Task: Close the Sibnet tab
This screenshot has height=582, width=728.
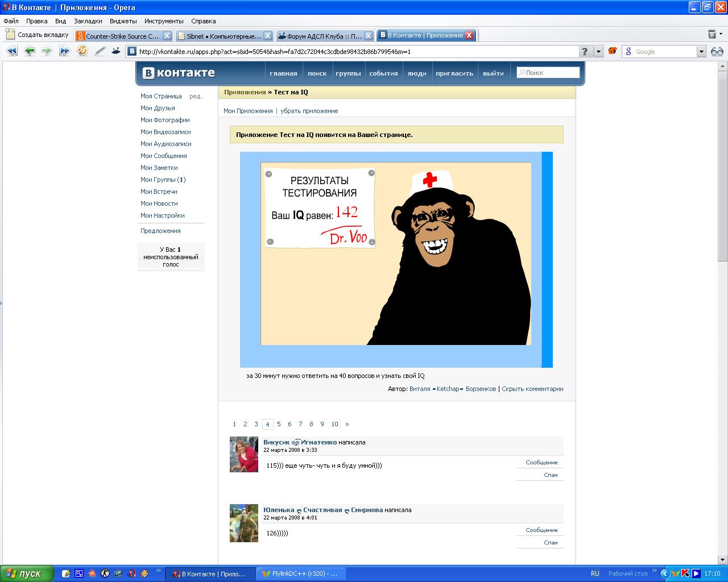Action: 268,35
